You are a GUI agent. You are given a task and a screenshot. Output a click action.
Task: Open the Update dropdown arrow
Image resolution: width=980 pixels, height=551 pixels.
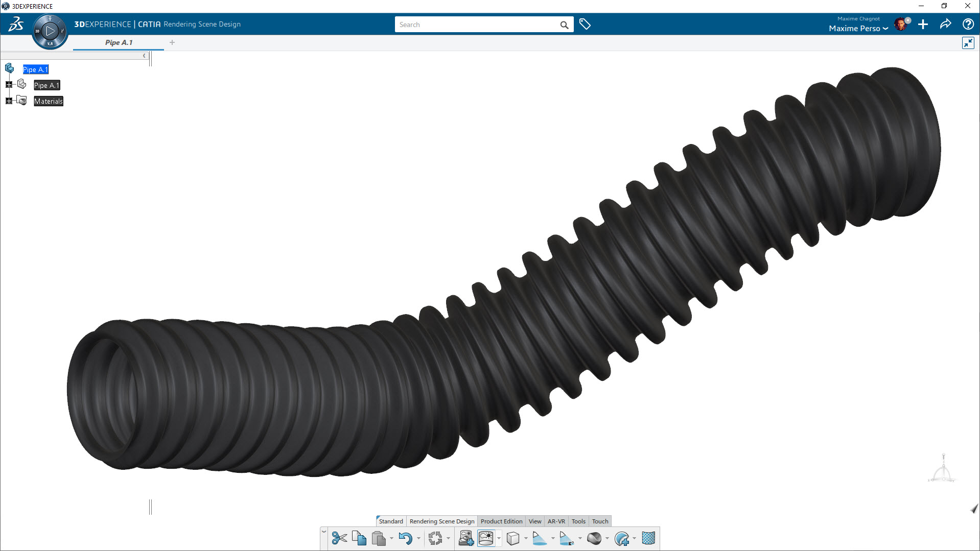(448, 538)
